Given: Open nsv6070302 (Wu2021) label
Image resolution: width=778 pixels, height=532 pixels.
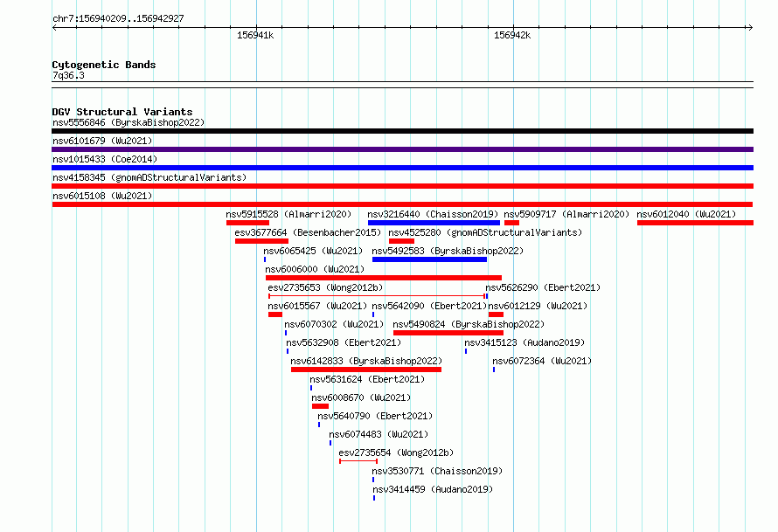Looking at the screenshot, I should coord(334,324).
